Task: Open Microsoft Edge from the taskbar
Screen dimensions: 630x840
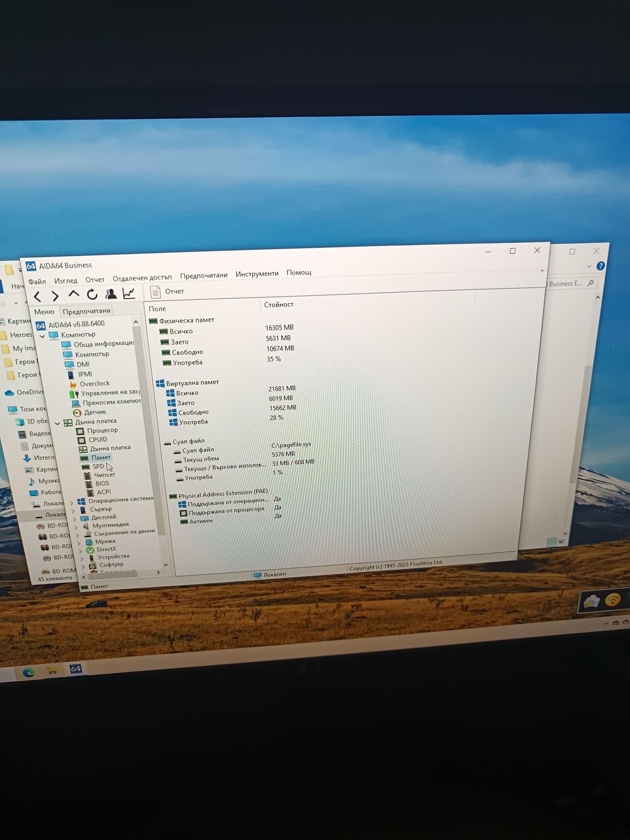Action: click(29, 673)
